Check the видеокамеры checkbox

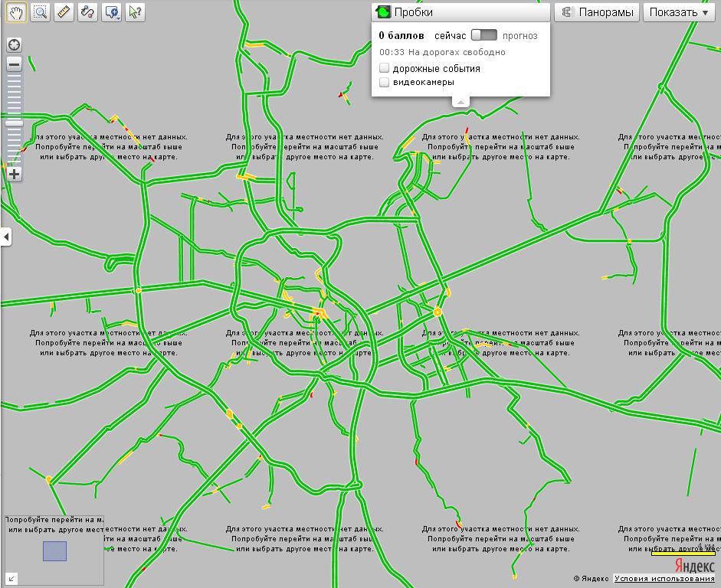click(385, 82)
